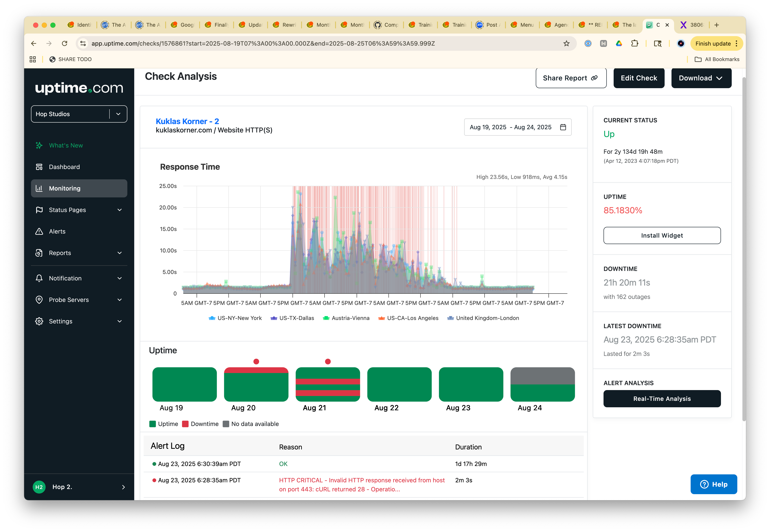
Task: Click the browser address bar URL
Action: click(x=263, y=43)
